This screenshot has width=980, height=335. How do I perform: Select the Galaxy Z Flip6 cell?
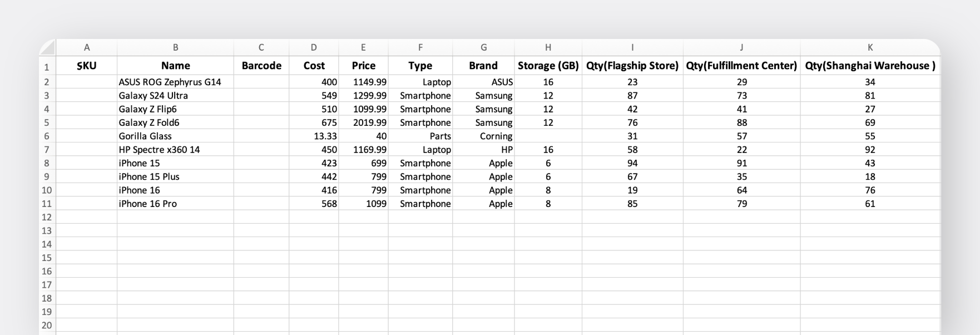tap(175, 109)
